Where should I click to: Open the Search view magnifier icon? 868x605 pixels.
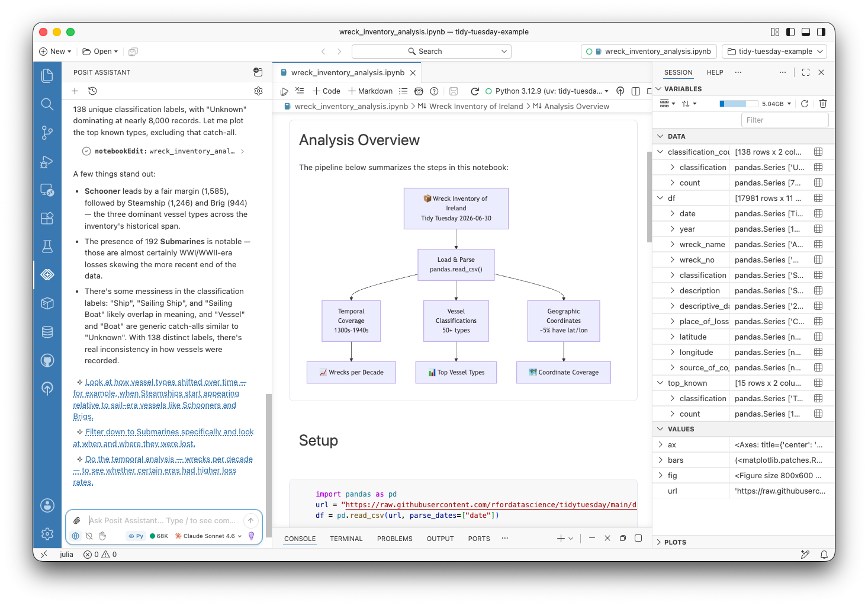47,104
